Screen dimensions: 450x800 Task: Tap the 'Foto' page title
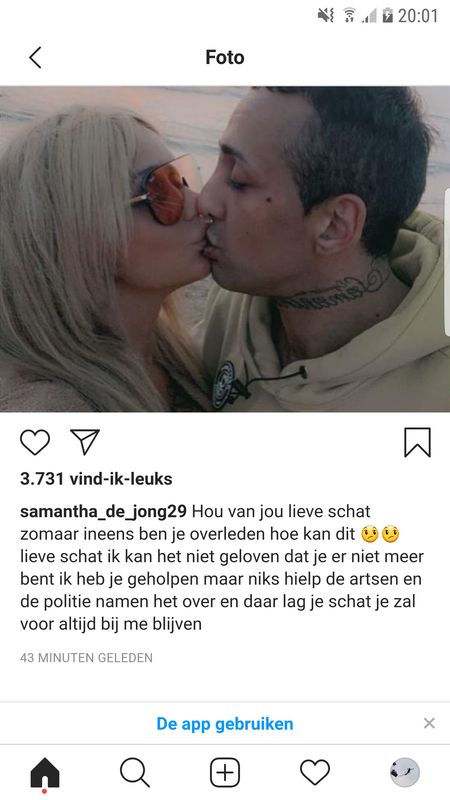(x=225, y=57)
